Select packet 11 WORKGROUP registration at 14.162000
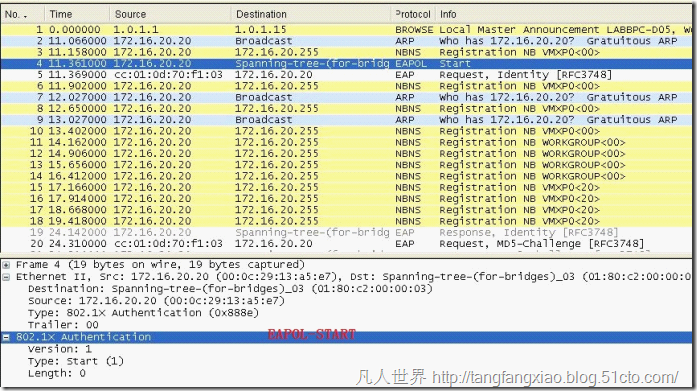Image resolution: width=697 pixels, height=391 pixels. [x=346, y=143]
